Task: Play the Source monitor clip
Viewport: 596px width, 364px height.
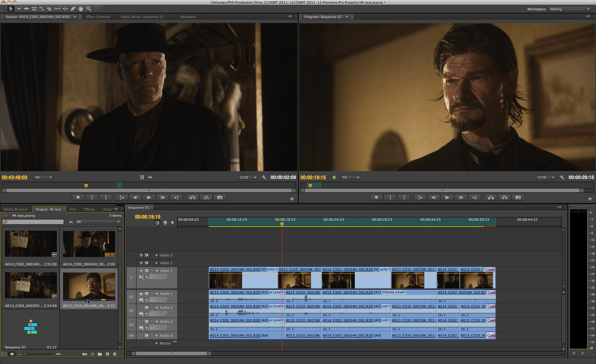Action: click(149, 198)
